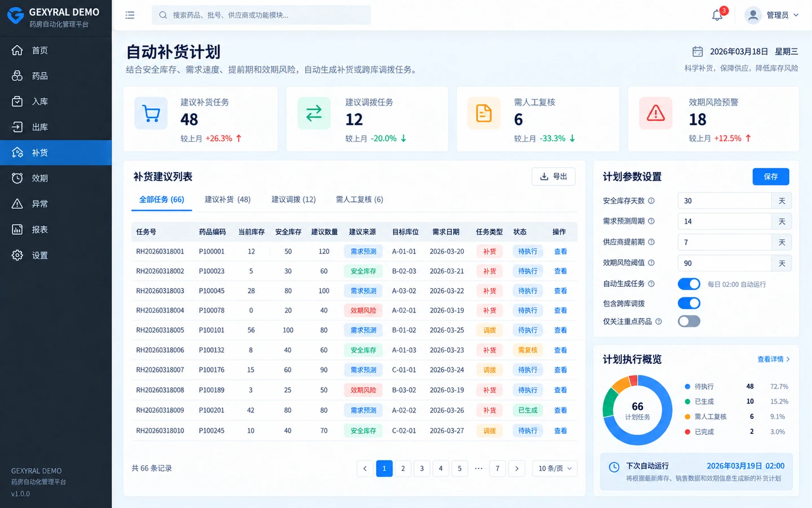Click the transfer arrows icon on 建议调拨任务 card
The height and width of the screenshot is (508, 812).
[314, 113]
